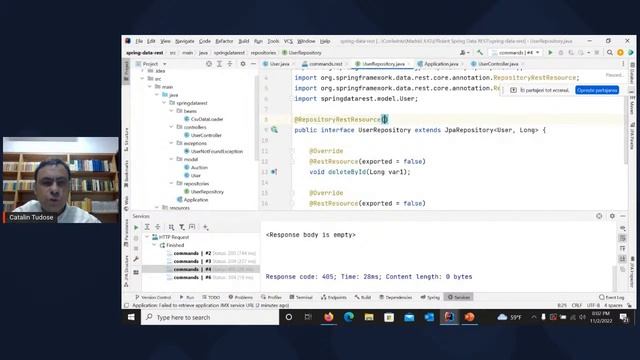Viewport: 640px width, 360px height.
Task: Click the gutter icon beside the deleteById line
Action: 274,172
